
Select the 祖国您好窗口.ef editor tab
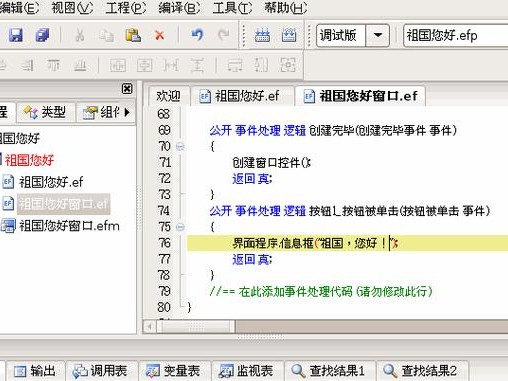click(x=361, y=96)
